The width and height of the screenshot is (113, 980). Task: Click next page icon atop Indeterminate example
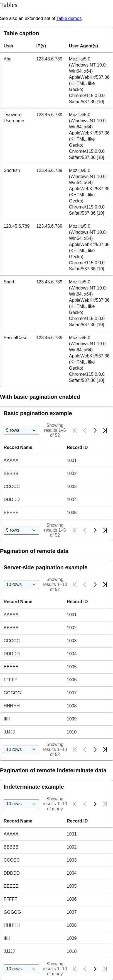point(95,804)
